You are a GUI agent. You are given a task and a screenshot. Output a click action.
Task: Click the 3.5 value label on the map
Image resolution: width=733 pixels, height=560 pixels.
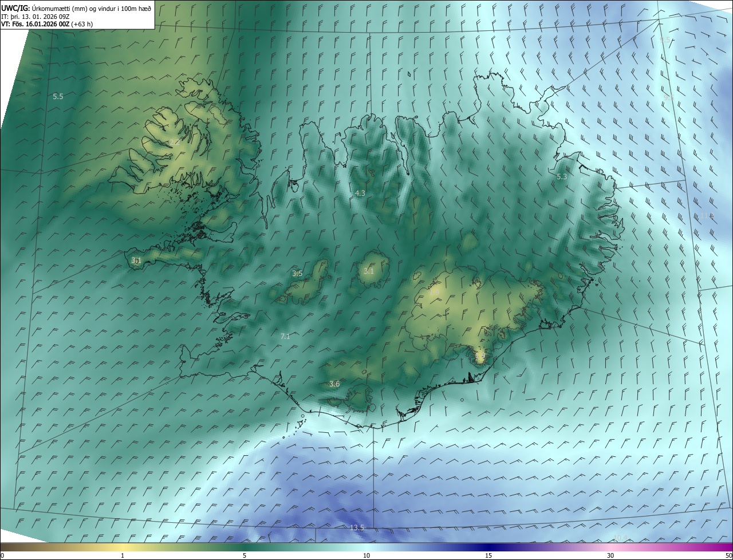[297, 274]
